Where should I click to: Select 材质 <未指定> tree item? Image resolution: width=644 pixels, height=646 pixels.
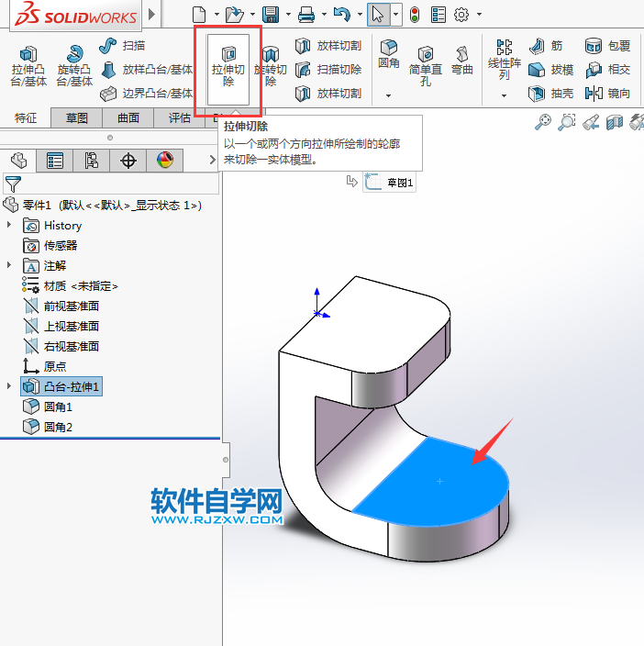[x=70, y=285]
